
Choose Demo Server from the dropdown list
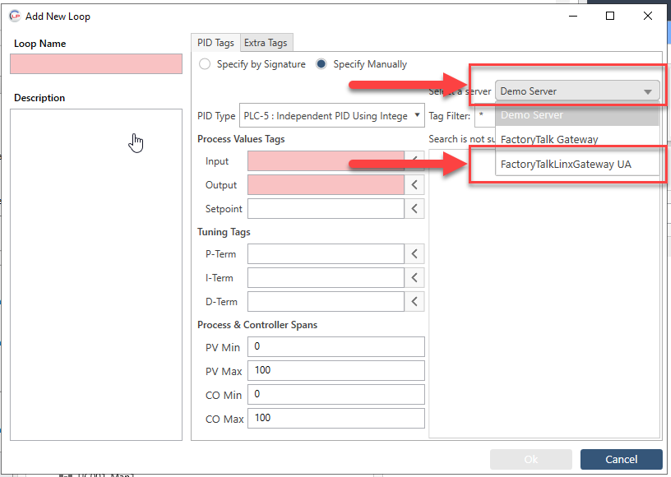pyautogui.click(x=577, y=115)
